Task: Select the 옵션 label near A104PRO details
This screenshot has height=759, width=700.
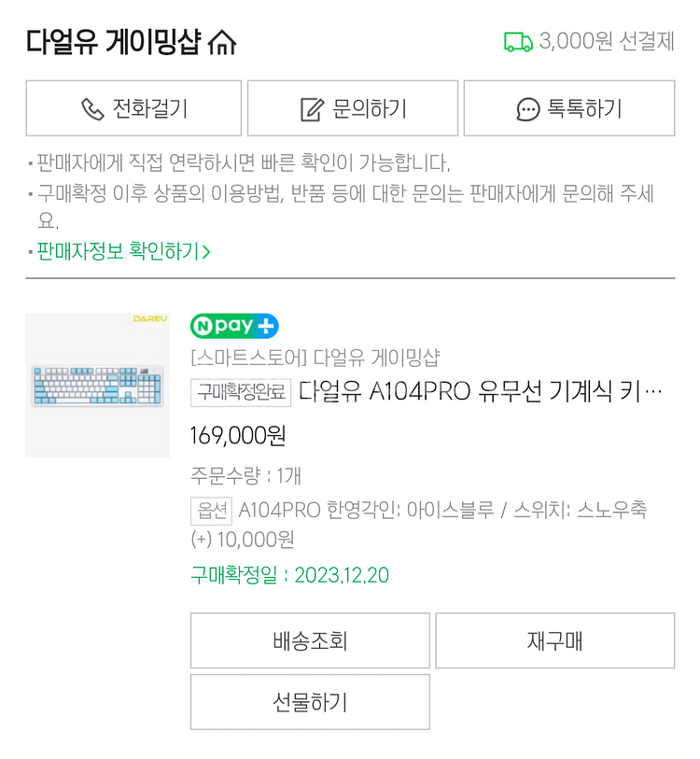Action: (x=202, y=509)
